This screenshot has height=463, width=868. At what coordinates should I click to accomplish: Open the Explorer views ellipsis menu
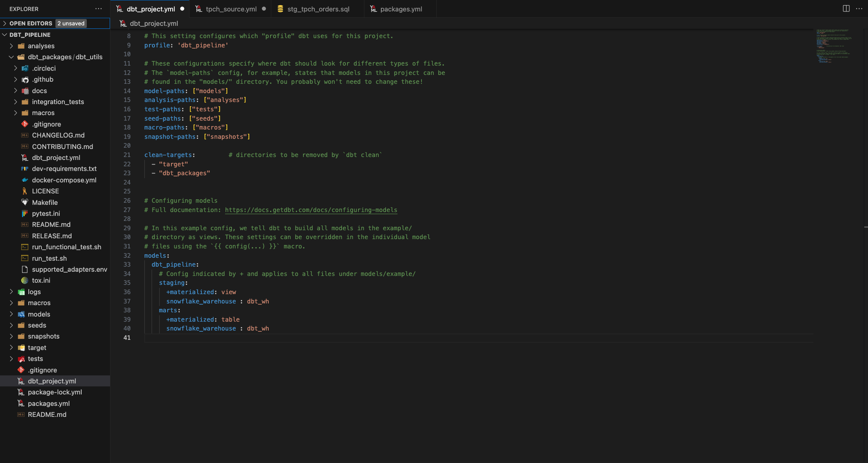tap(99, 8)
